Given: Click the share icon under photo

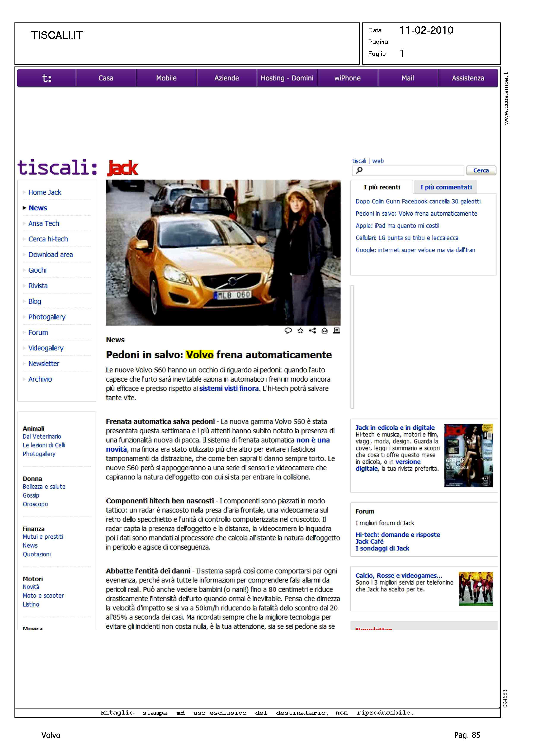Looking at the screenshot, I should (312, 330).
